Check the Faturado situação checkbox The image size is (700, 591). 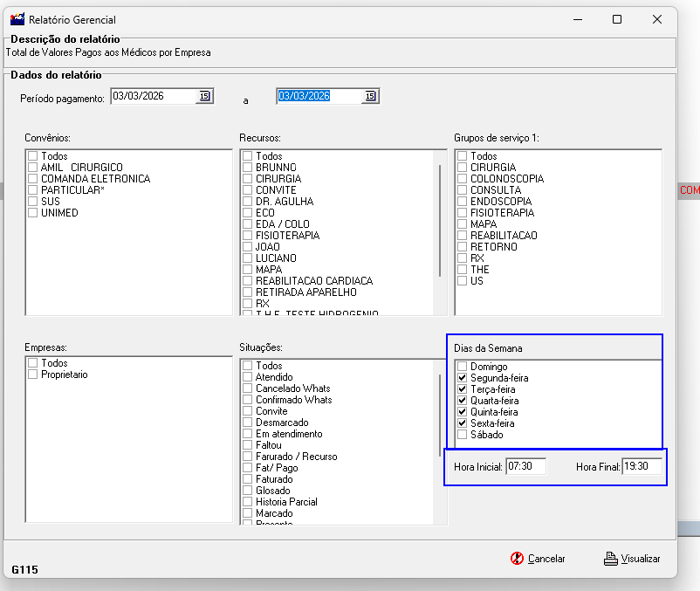click(248, 479)
